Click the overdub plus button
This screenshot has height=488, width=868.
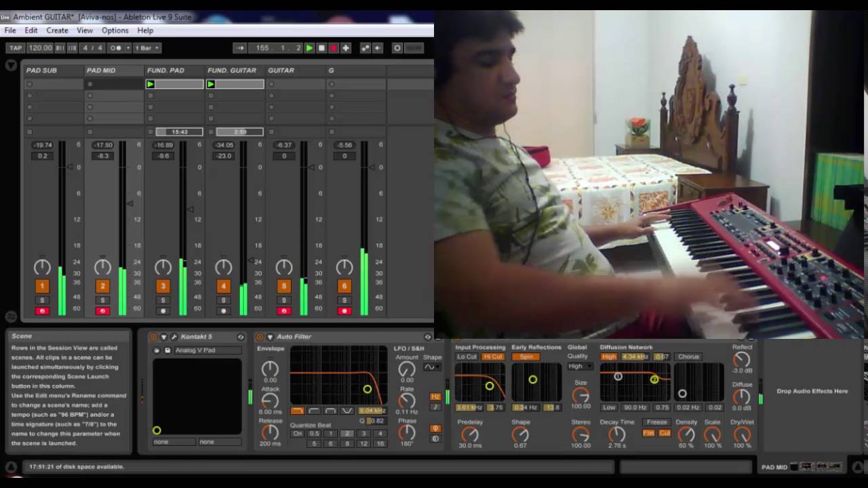point(346,48)
